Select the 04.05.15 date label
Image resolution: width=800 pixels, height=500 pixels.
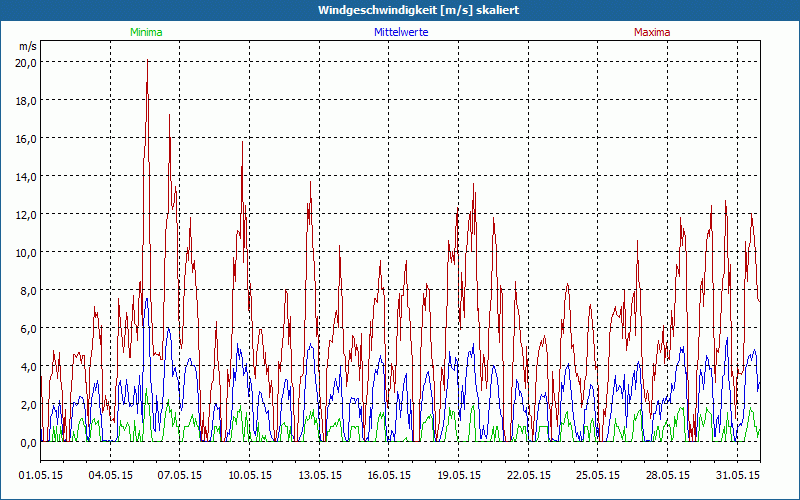(111, 475)
